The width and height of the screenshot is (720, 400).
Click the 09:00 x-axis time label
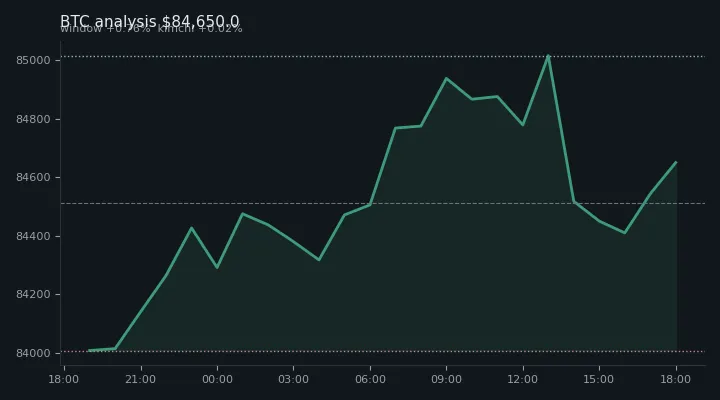click(x=446, y=379)
